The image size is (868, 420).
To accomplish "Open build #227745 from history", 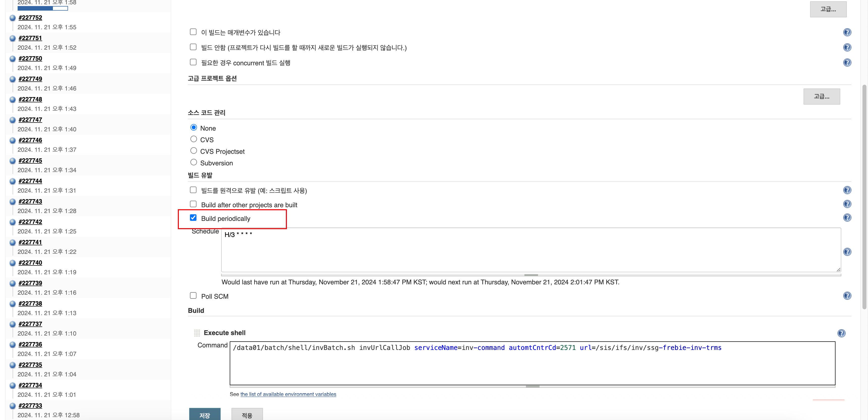I will pos(30,161).
